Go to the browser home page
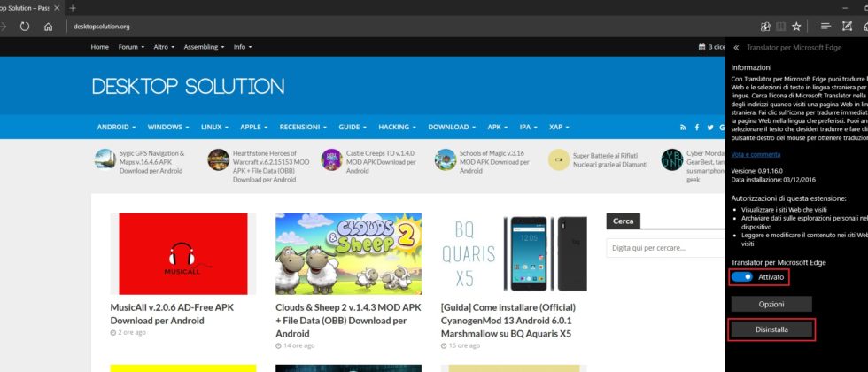868x372 pixels. pos(48,26)
